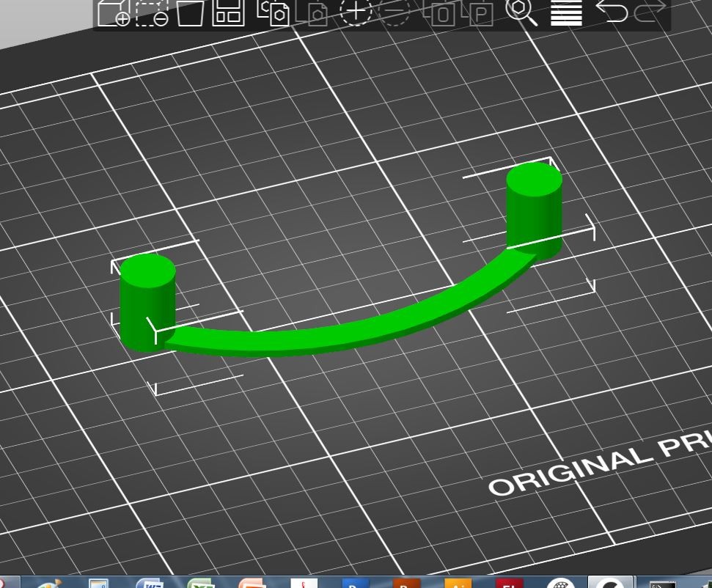Open Adobe Illustrator from the taskbar
The height and width of the screenshot is (588, 712).
coord(458,583)
